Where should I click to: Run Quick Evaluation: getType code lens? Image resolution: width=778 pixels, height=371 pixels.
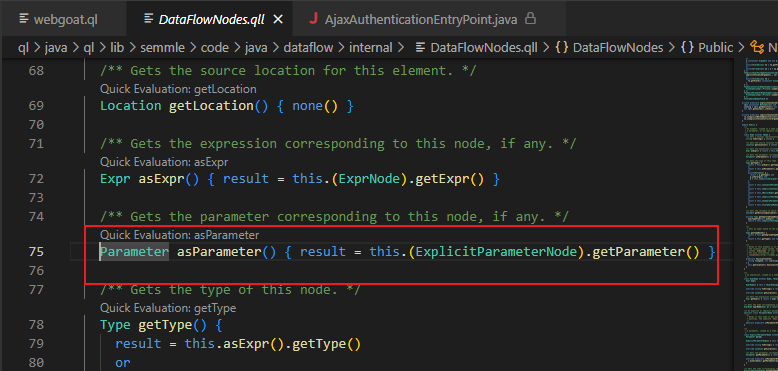tap(168, 308)
